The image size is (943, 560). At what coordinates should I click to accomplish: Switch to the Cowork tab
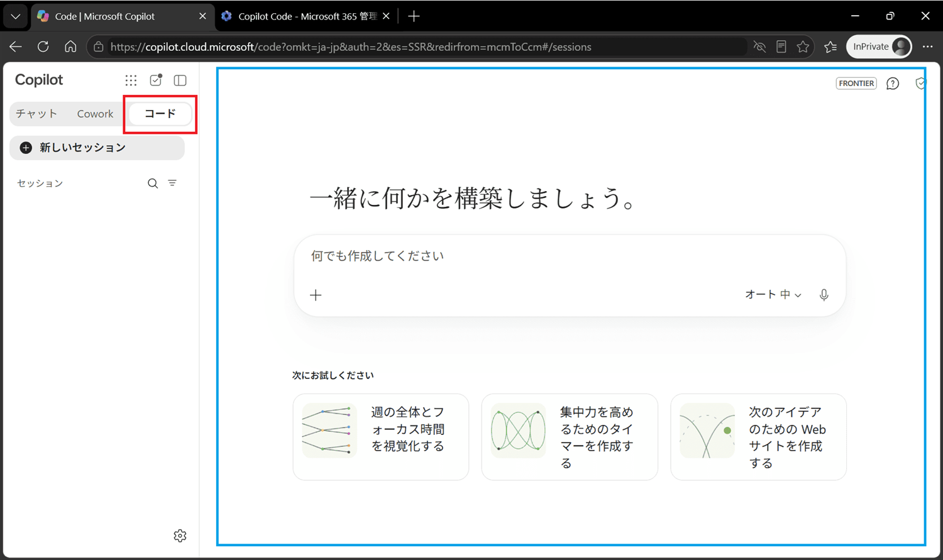click(x=95, y=114)
